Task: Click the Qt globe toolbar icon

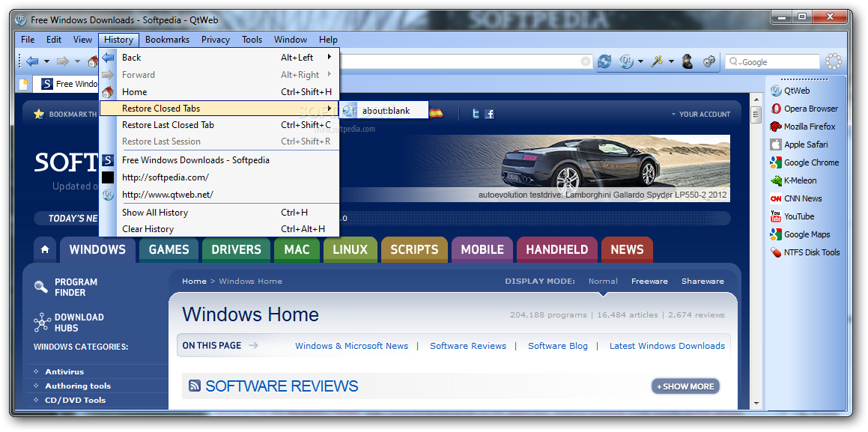Action: (626, 62)
